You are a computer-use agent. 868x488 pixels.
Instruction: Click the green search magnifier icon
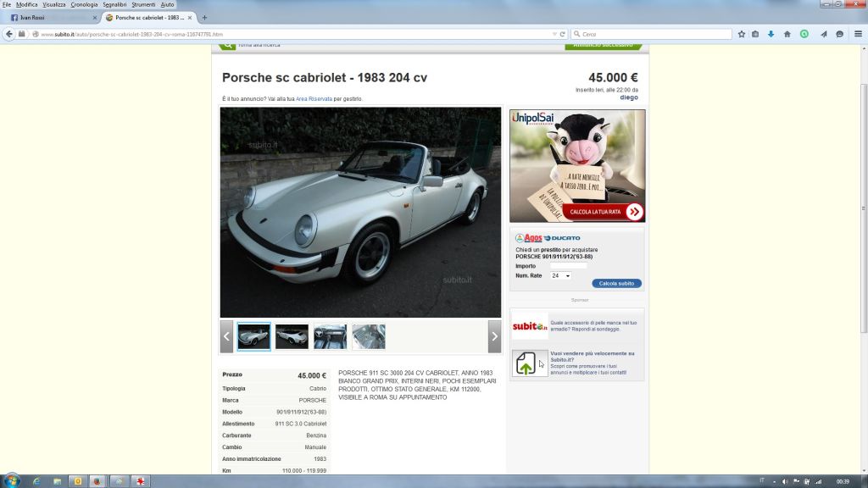[226, 46]
